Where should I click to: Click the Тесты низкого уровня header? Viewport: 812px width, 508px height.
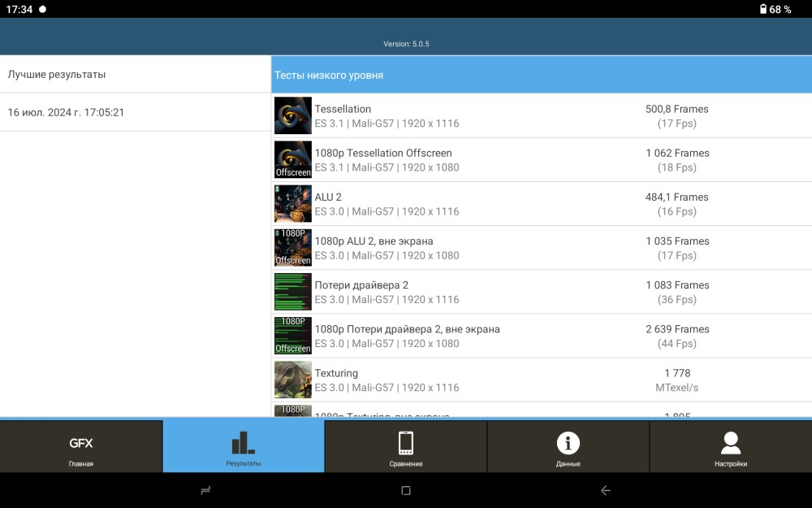pos(541,75)
